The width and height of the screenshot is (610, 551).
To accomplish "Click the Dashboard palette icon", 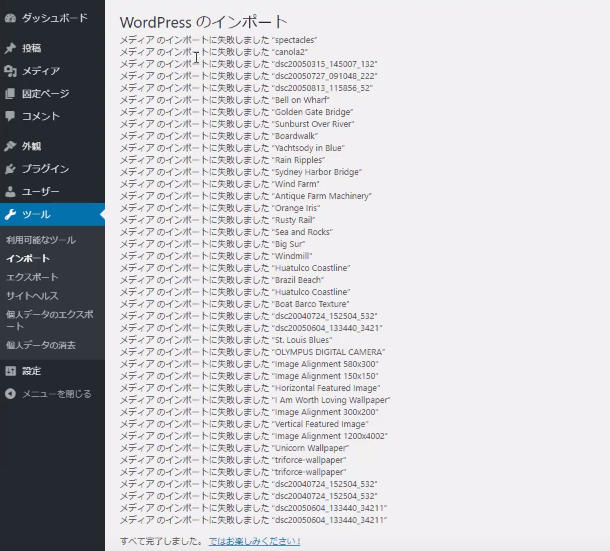I will pos(10,18).
